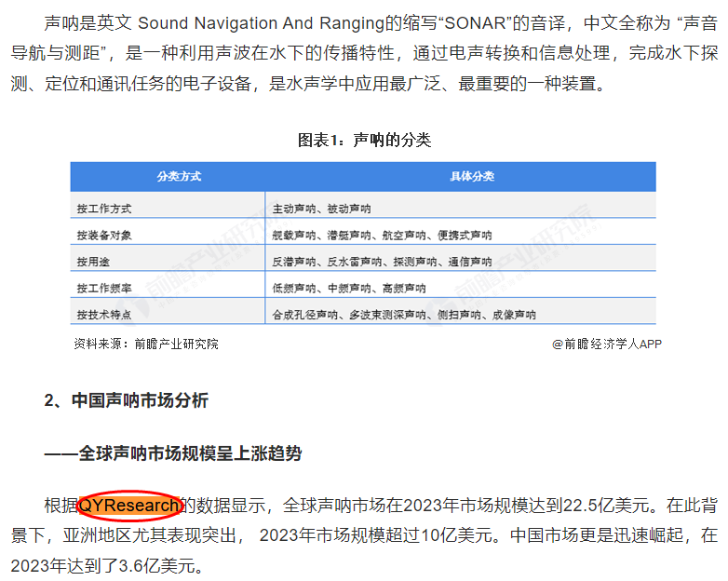Click the figure 22.5亿美元 in the paragraph
This screenshot has width=728, height=581.
[x=606, y=505]
